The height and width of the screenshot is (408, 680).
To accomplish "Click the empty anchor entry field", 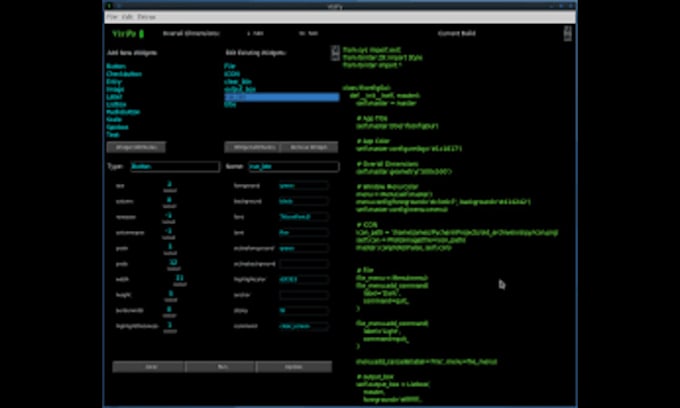I will point(303,295).
